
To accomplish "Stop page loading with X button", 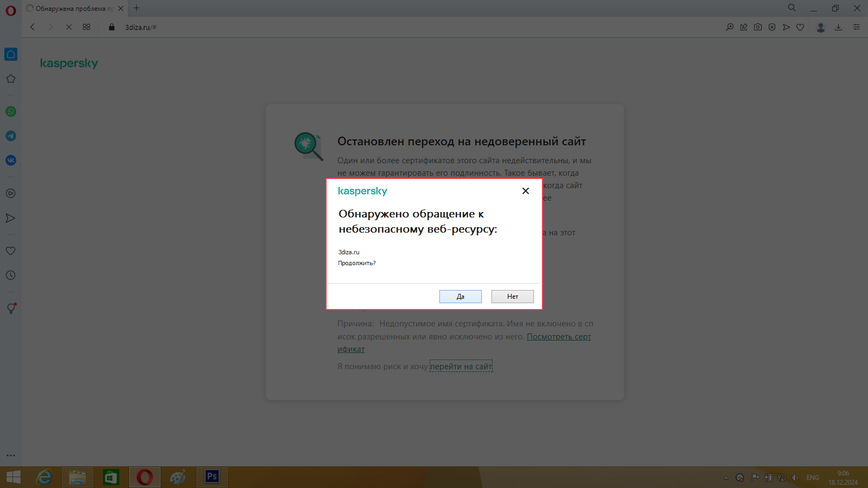I will pyautogui.click(x=69, y=27).
